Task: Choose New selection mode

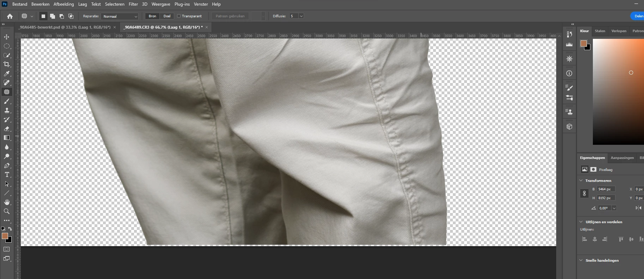Action: [x=43, y=16]
